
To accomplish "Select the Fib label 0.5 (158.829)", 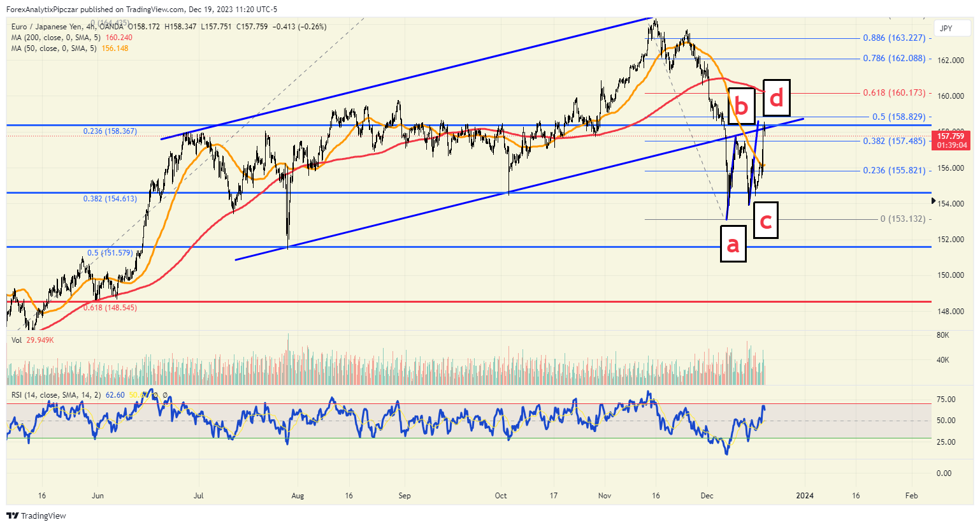I will (x=898, y=117).
